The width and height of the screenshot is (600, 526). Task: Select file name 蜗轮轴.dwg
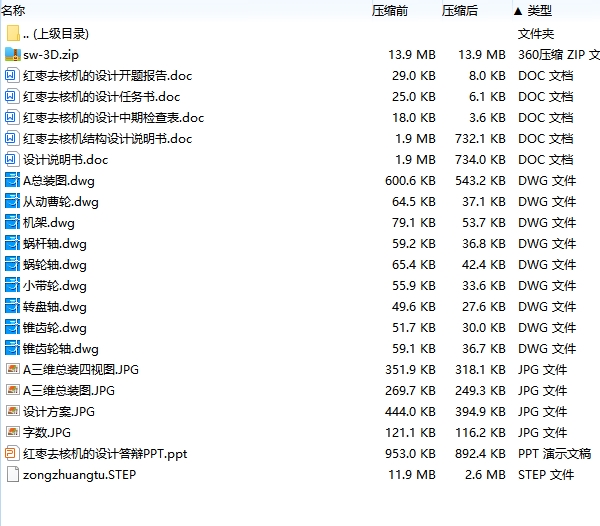point(55,265)
